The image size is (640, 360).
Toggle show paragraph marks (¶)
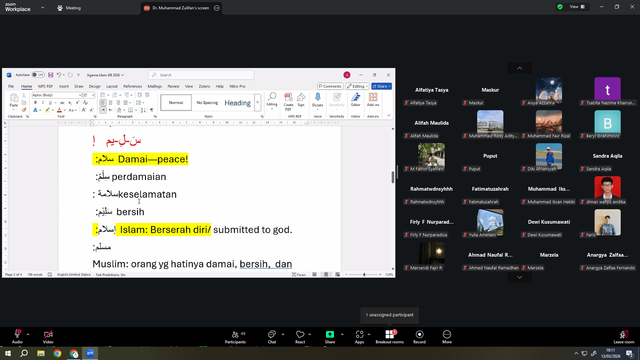pos(151,110)
